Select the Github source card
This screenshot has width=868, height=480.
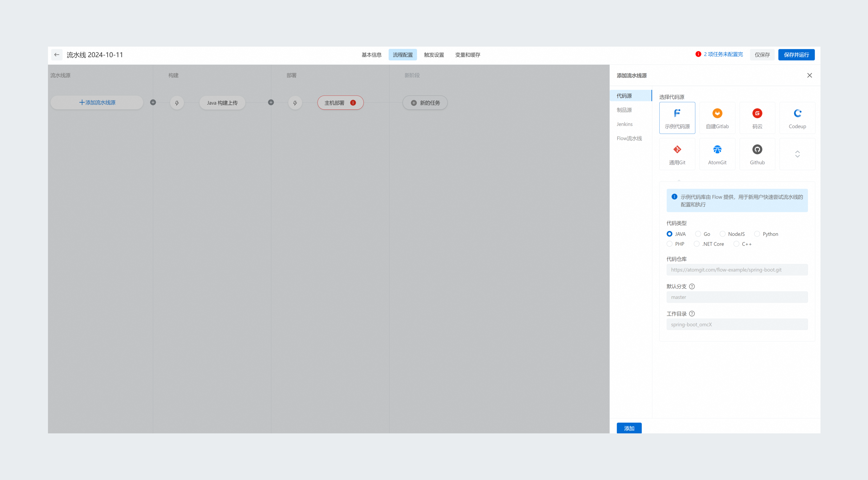point(757,154)
